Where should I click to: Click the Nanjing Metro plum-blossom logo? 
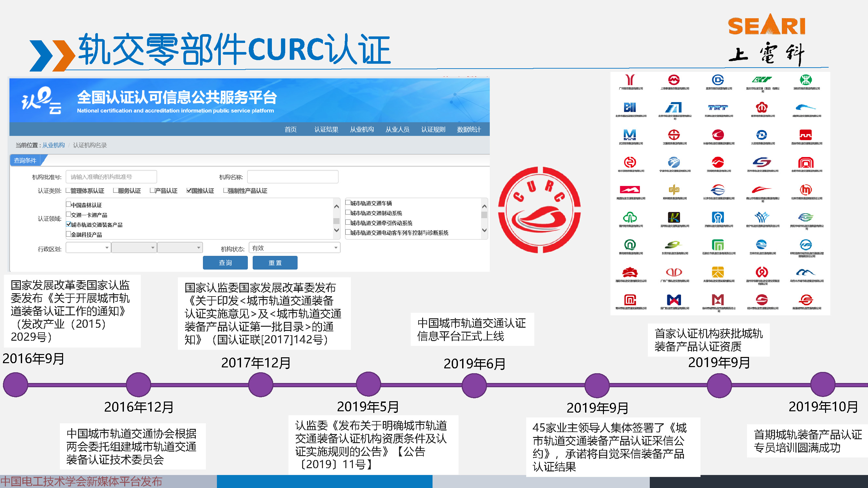click(x=762, y=107)
